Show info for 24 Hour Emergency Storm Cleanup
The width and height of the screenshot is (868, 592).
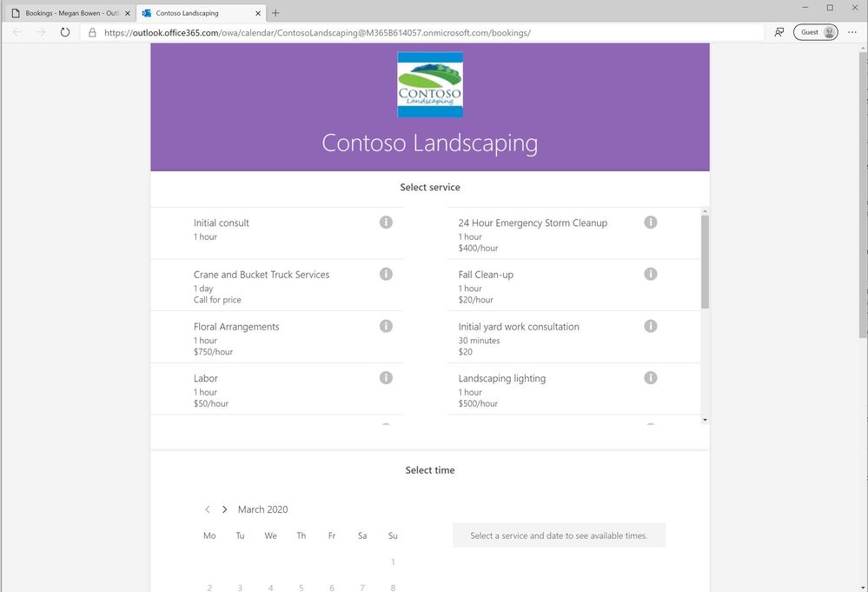[651, 222]
